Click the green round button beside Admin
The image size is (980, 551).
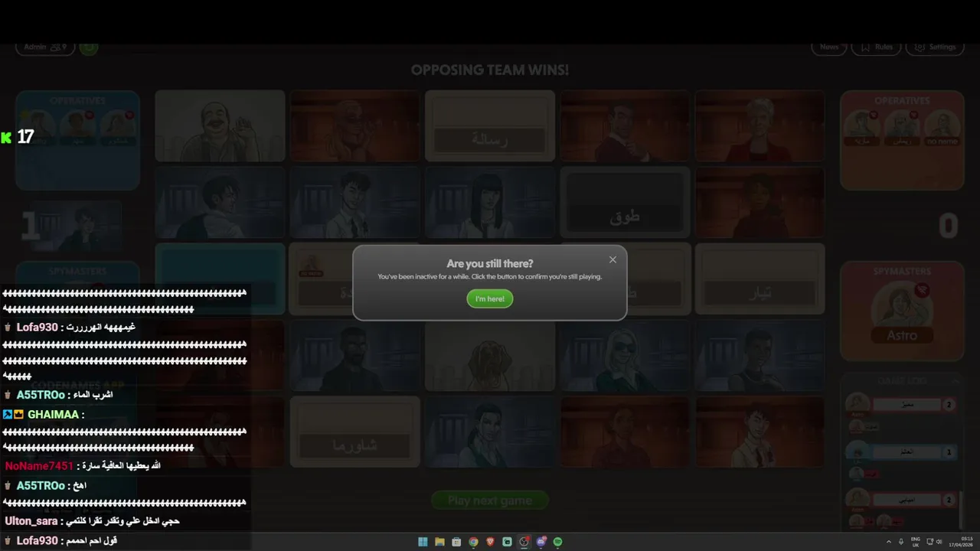pyautogui.click(x=89, y=47)
